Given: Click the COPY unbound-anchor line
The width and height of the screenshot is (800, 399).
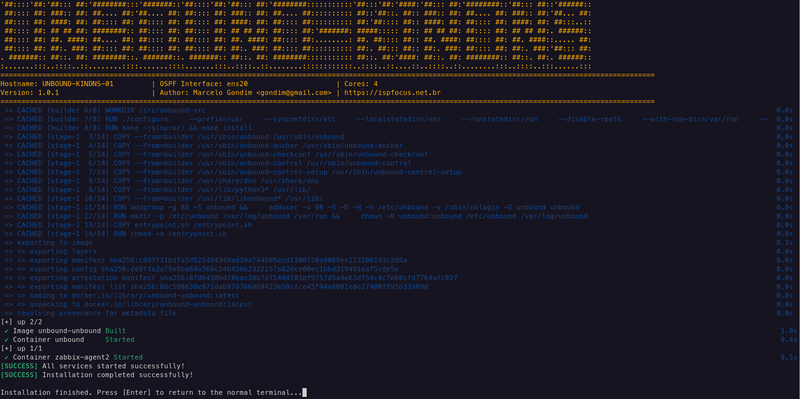Looking at the screenshot, I should coord(204,145).
